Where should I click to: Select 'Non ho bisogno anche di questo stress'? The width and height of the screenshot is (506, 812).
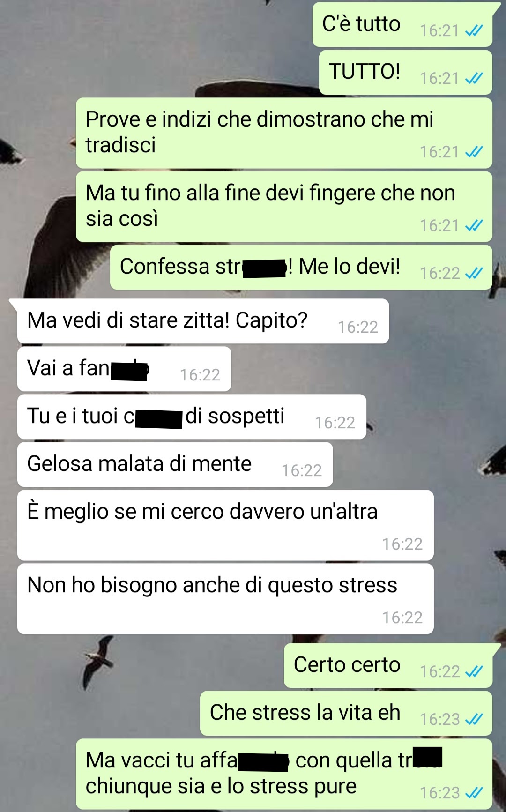[225, 599]
